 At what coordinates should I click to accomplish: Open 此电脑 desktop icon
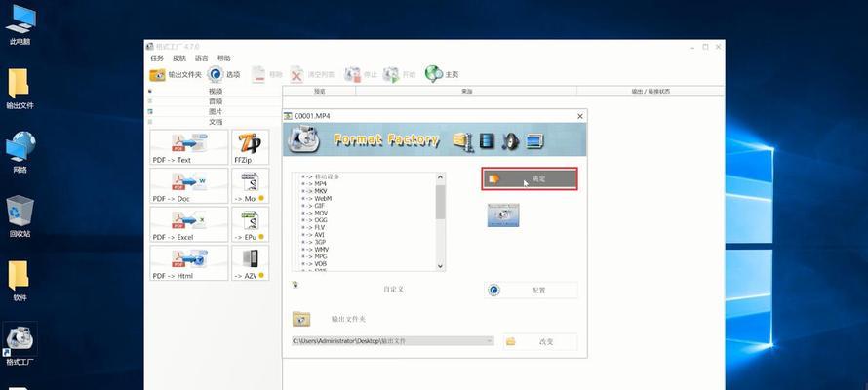[x=20, y=25]
